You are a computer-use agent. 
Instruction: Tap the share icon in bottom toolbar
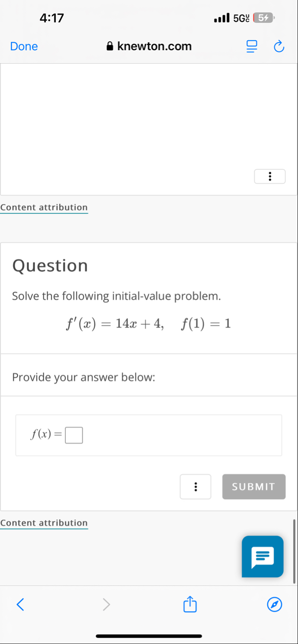tap(189, 604)
